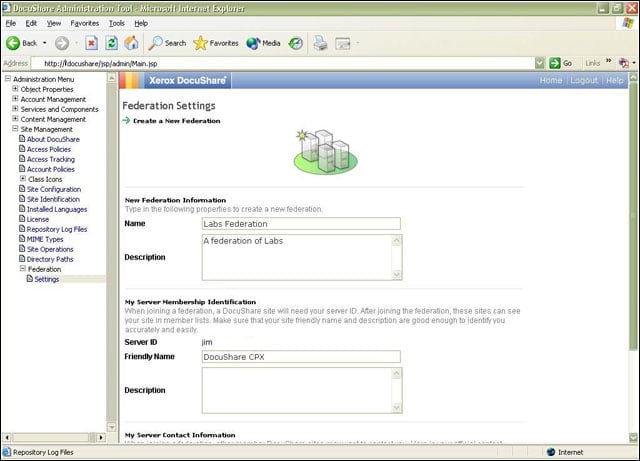Click the Print icon in the toolbar

coord(320,43)
